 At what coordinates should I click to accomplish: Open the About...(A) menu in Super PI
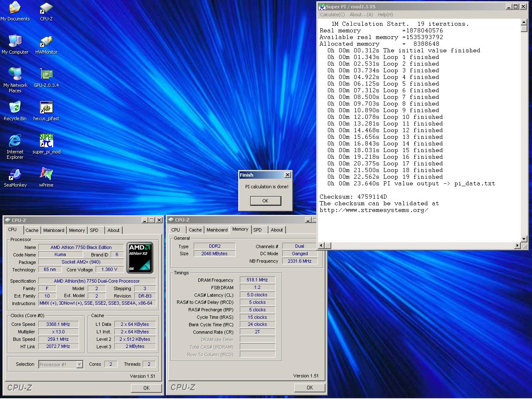tap(361, 15)
